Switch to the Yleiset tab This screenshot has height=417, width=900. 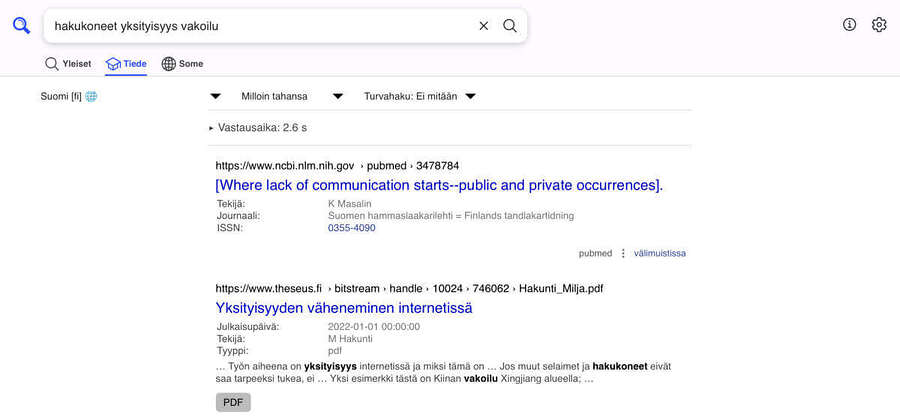pos(68,64)
